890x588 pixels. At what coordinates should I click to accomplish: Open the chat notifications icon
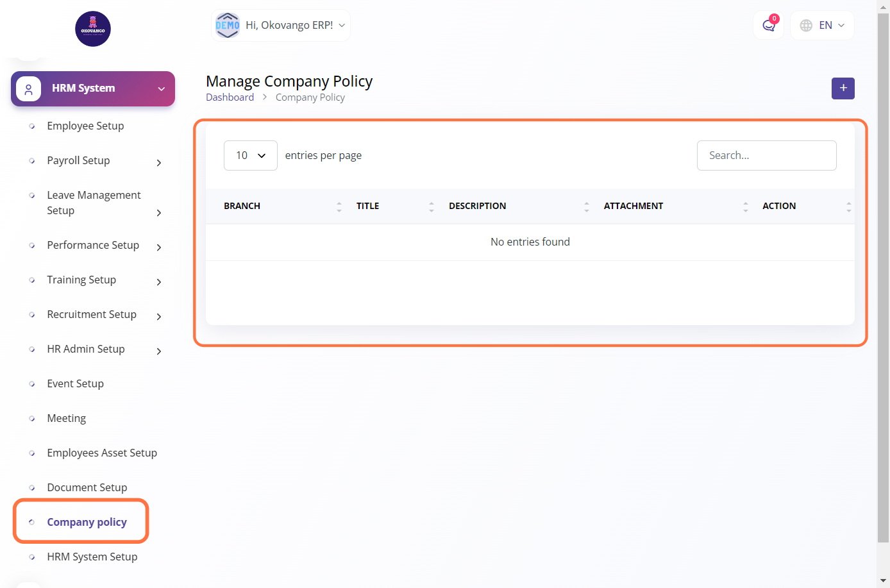(768, 26)
